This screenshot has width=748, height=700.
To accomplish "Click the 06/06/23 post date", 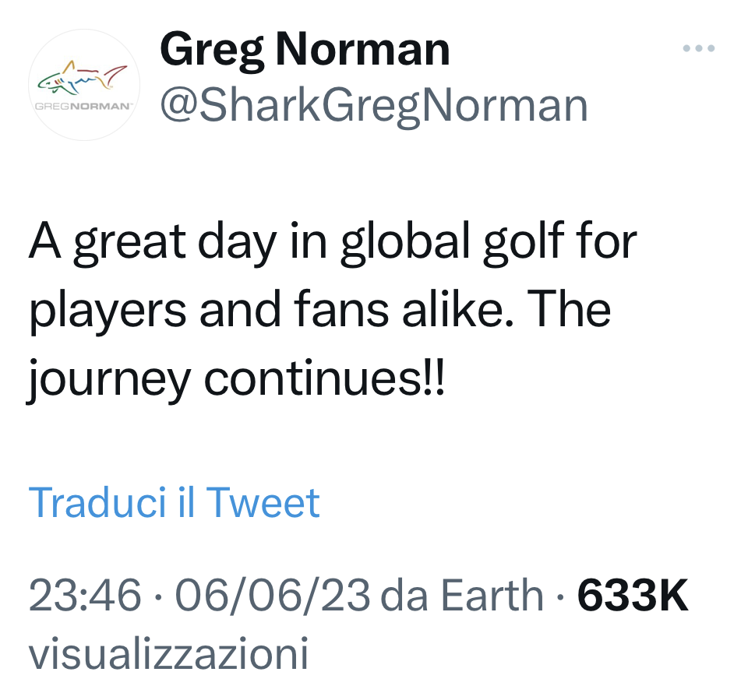I will [273, 596].
